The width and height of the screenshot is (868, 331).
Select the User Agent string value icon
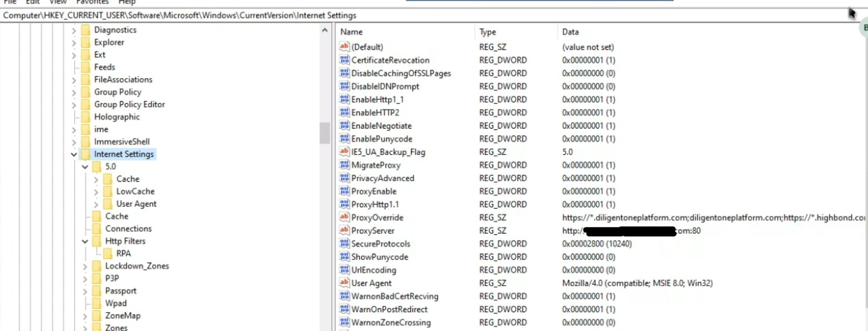point(344,282)
